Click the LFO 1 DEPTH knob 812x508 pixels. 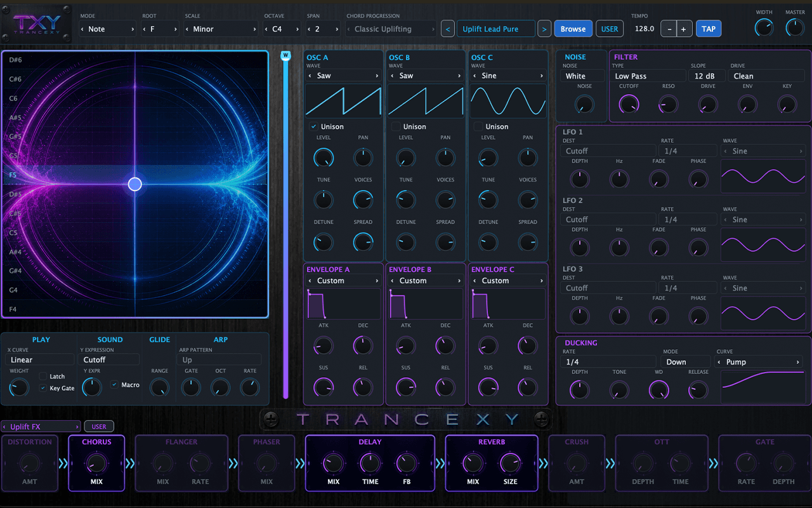pos(580,179)
